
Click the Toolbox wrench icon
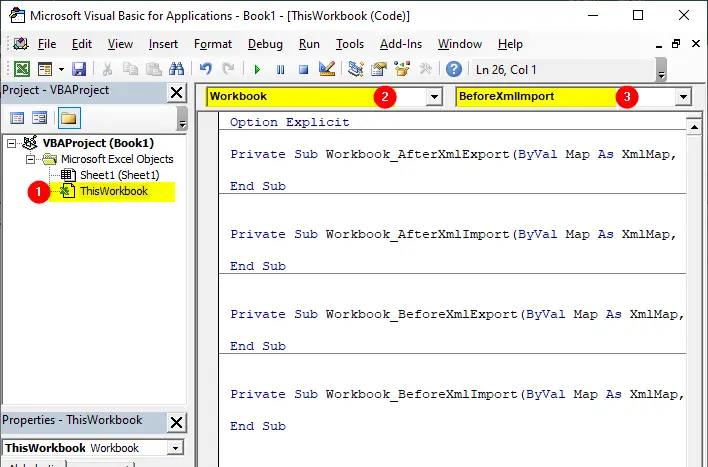(x=425, y=69)
